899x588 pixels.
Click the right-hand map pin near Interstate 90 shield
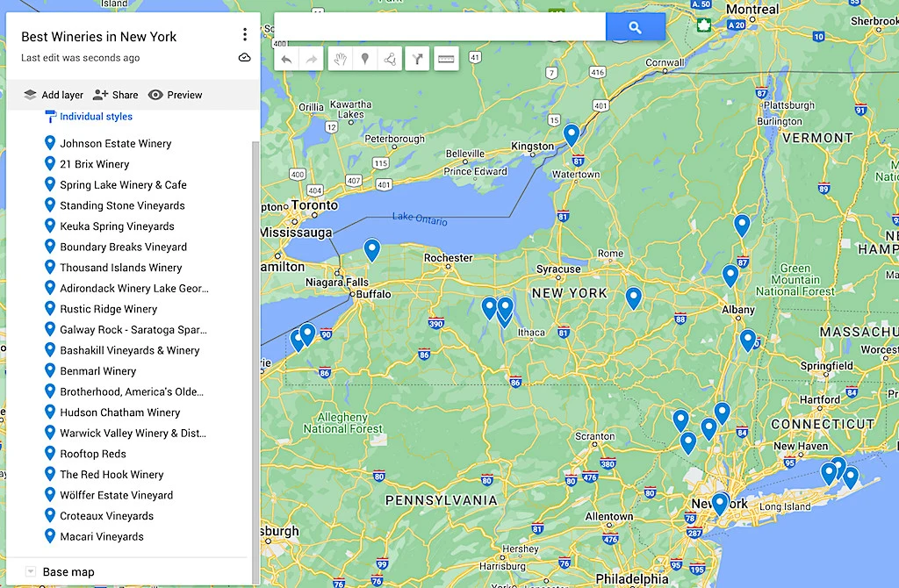pyautogui.click(x=307, y=334)
